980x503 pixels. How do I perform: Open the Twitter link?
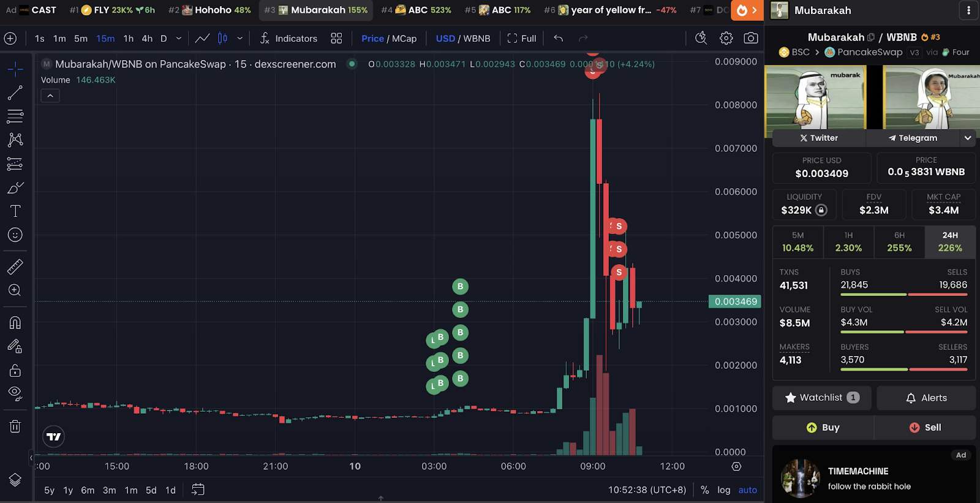(x=818, y=138)
